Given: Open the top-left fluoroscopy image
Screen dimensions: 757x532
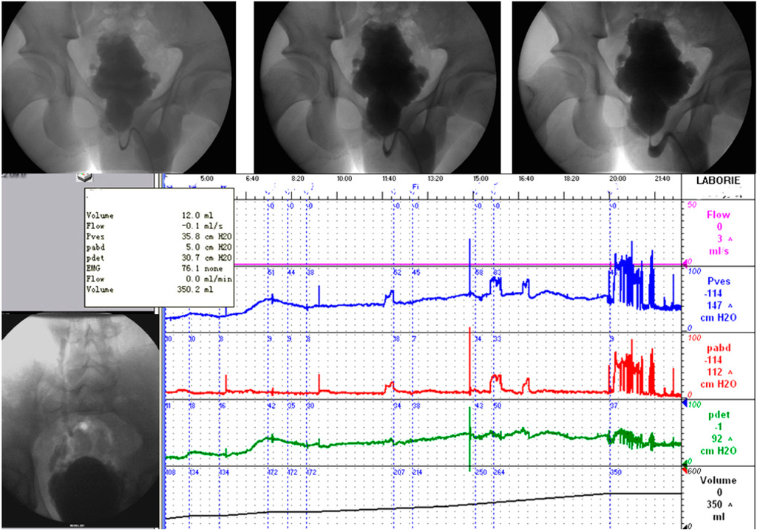Looking at the screenshot, I should [118, 86].
